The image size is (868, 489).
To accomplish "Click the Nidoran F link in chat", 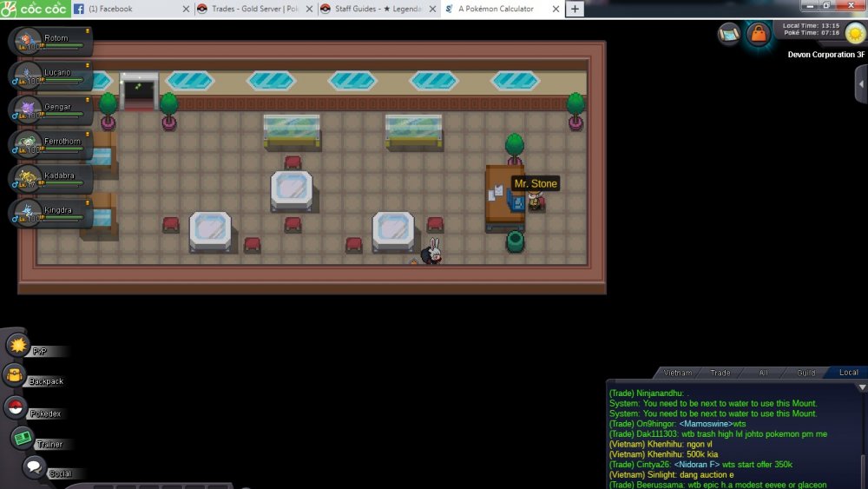I will click(696, 464).
